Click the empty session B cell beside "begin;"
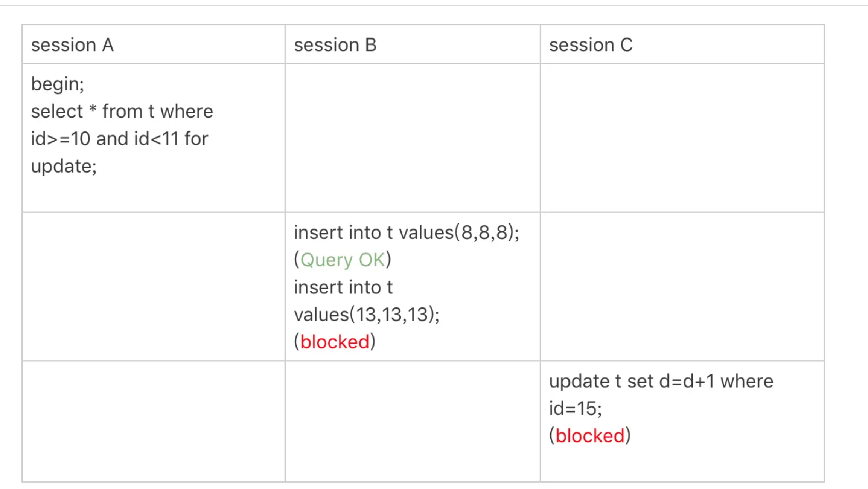 pos(413,138)
